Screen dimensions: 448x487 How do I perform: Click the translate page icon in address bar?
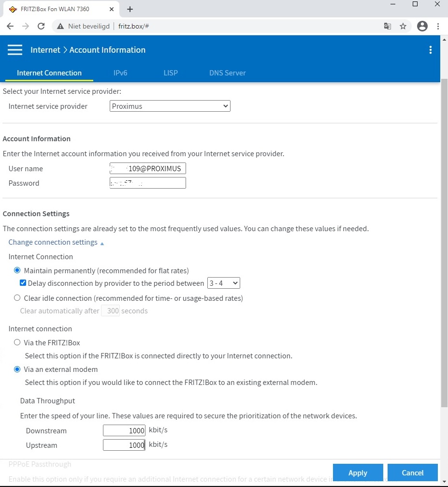[387, 26]
